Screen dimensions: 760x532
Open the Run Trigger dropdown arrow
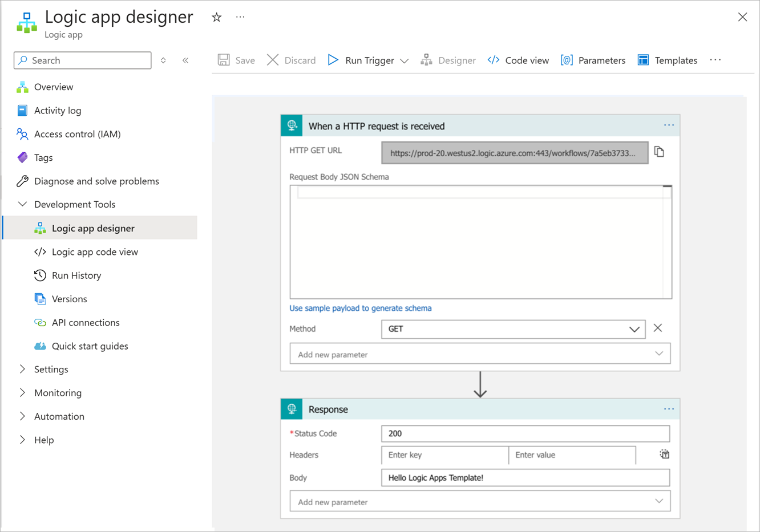point(404,60)
